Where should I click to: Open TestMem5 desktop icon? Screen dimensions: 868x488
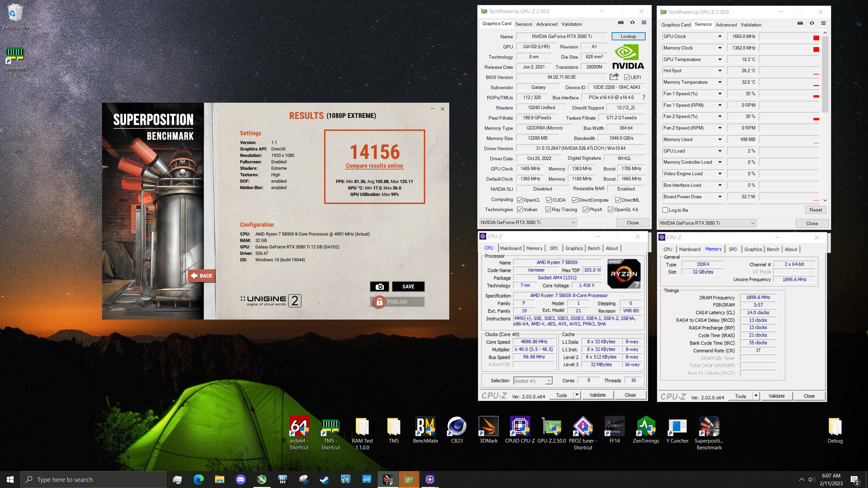[15, 59]
